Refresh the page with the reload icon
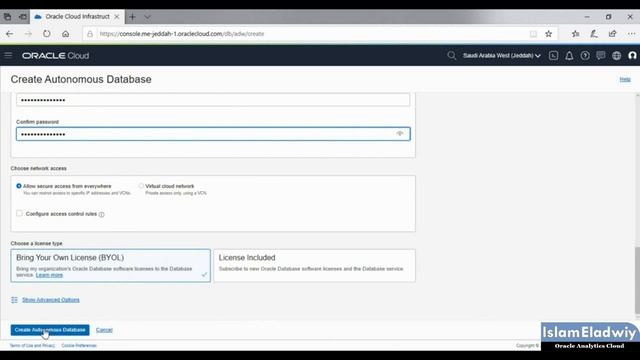 (x=47, y=34)
